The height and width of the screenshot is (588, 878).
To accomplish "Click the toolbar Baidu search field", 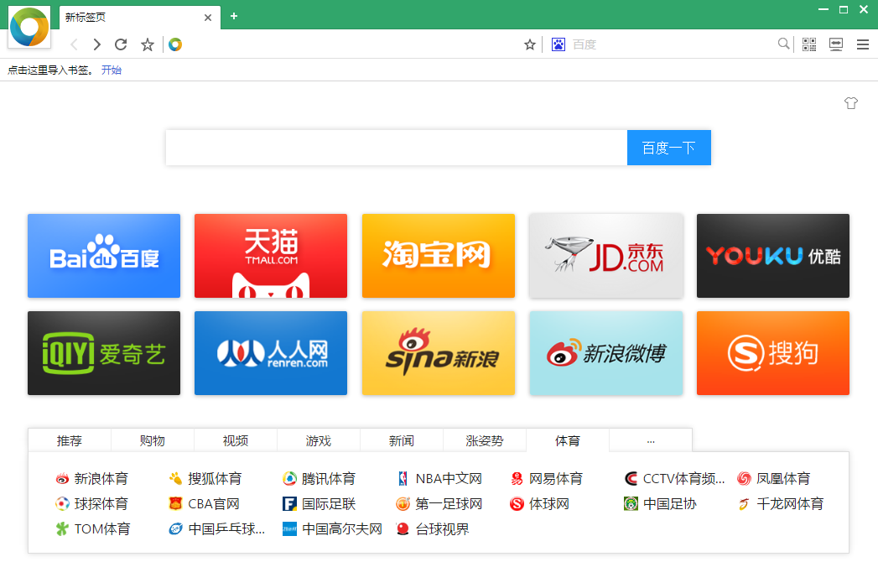I will [672, 44].
